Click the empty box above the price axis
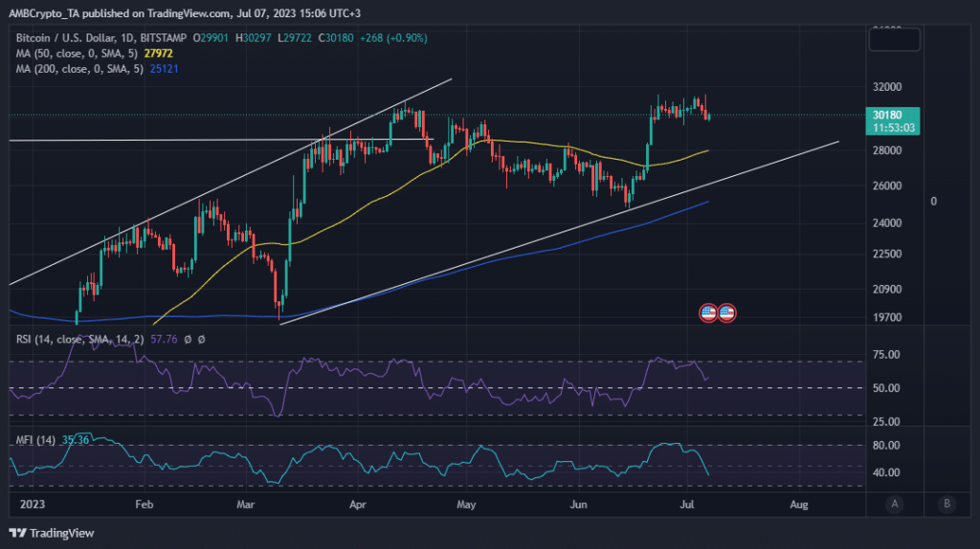 coord(895,39)
